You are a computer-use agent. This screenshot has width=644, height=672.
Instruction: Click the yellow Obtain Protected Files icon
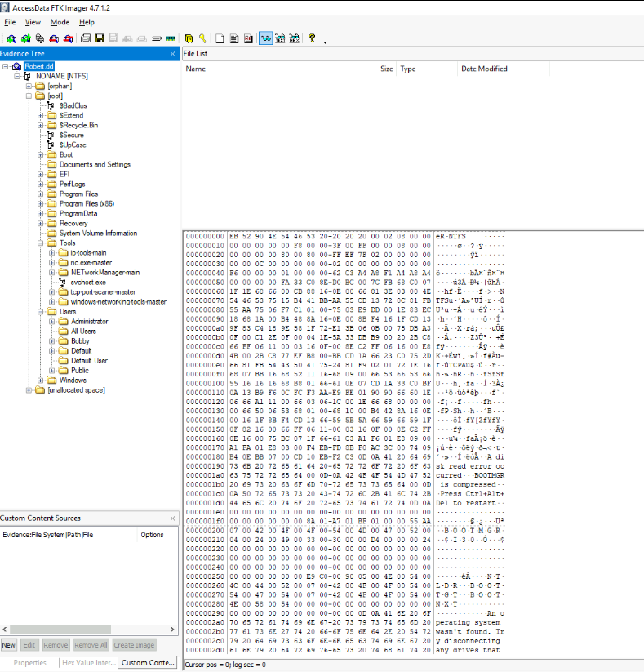189,38
